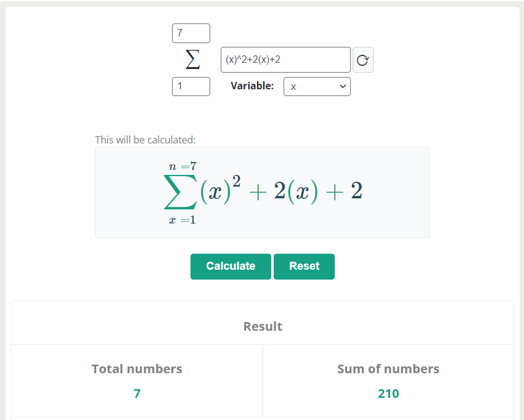
Task: Click the 'This will be calculated:' text
Action: click(145, 140)
